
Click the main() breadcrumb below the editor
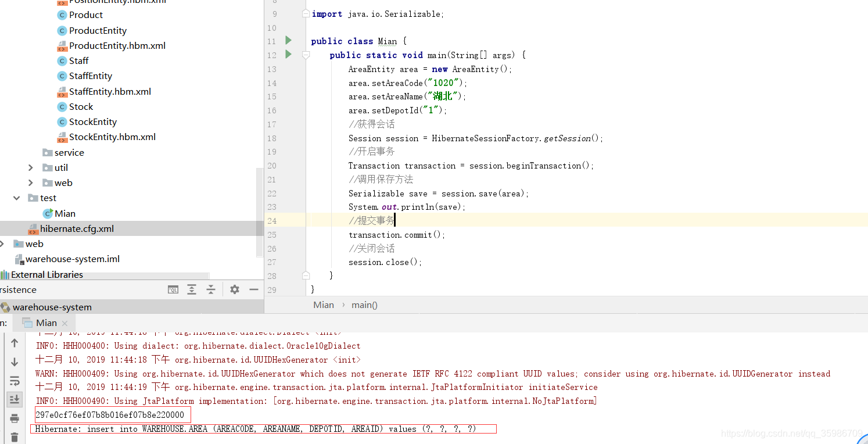tap(365, 305)
